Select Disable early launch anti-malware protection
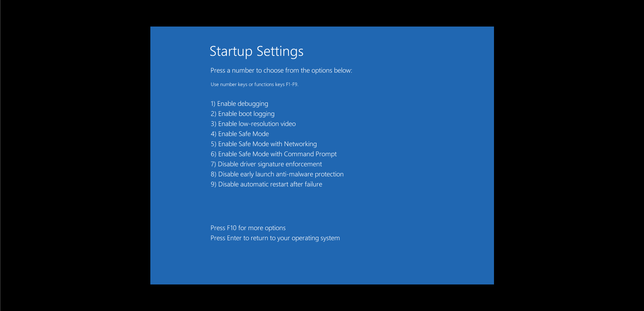This screenshot has height=311, width=644. click(277, 174)
